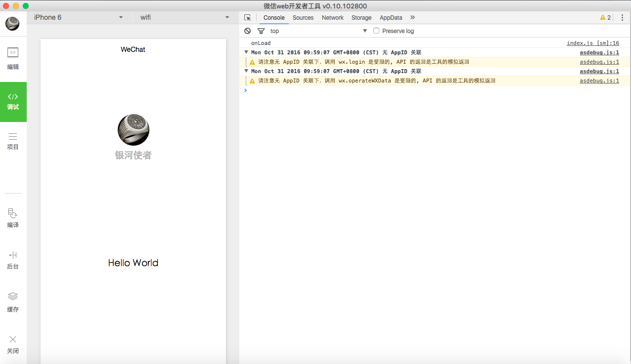Screen dimensions: 631x364
Task: Click the 银河使者 nickname in the simulator
Action: tap(134, 156)
